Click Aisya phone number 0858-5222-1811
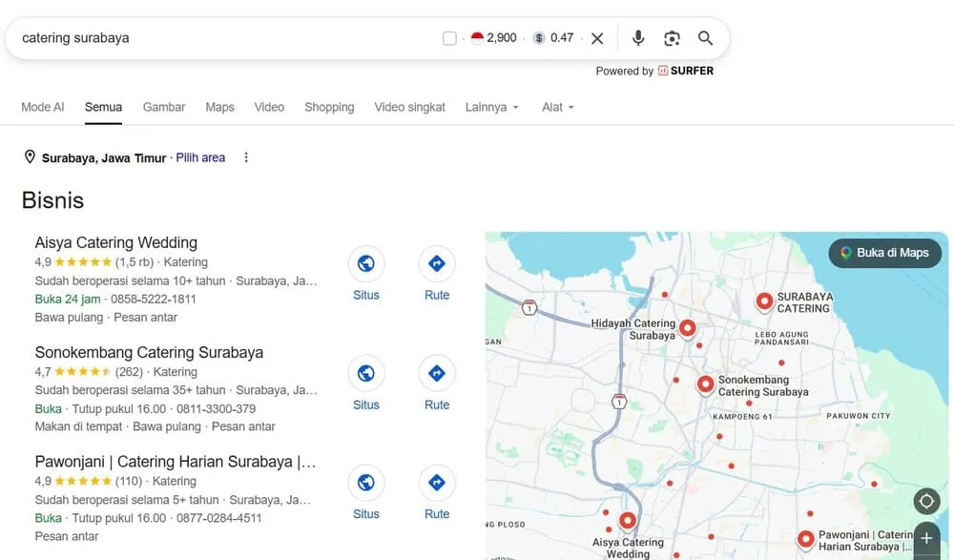The height and width of the screenshot is (560, 954). pos(154,299)
